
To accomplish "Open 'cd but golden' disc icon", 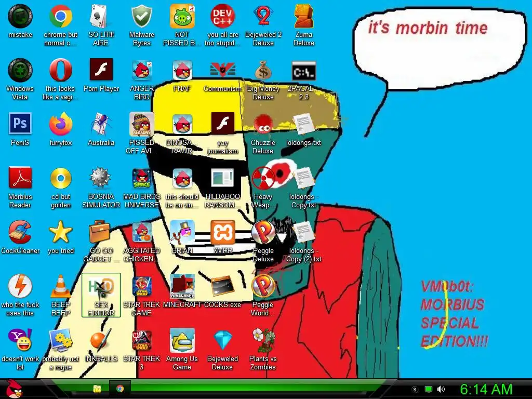I will tap(60, 178).
